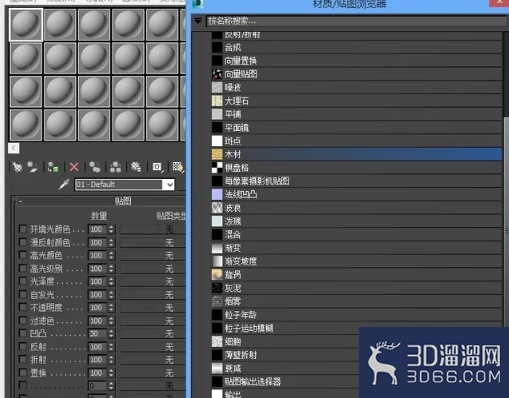
Task: Click the 漩涡 swirl map icon
Action: (217, 275)
